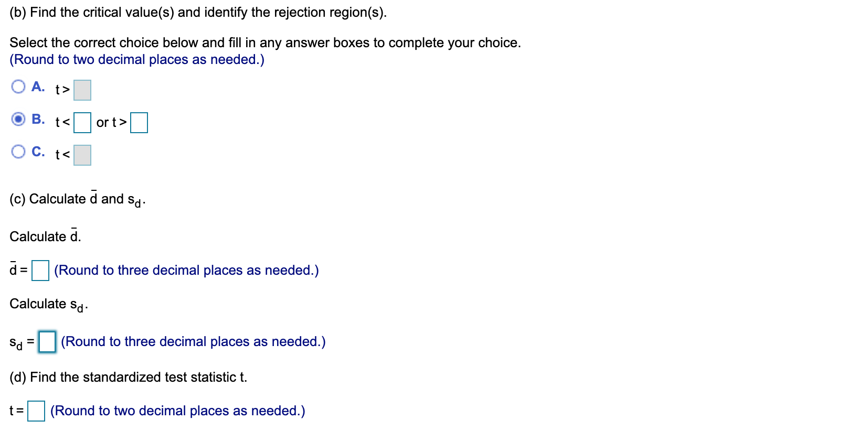Viewport: 868px width, 431px height.
Task: Select the label for option A
Action: pos(38,87)
